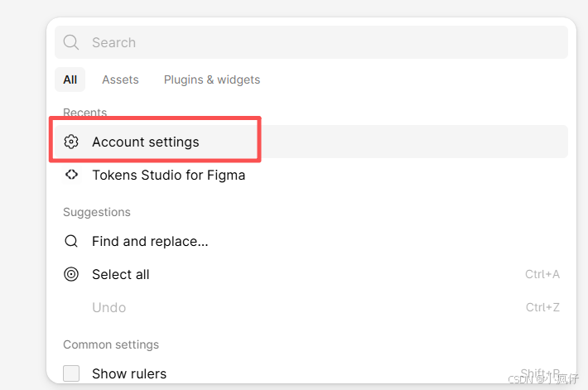
Task: Open the Plugins & widgets tab
Action: [212, 79]
